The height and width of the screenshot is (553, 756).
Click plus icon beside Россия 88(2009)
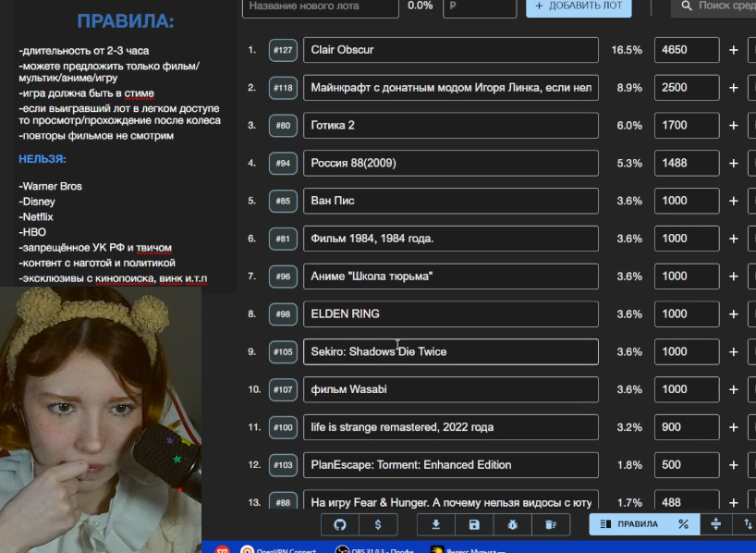733,163
